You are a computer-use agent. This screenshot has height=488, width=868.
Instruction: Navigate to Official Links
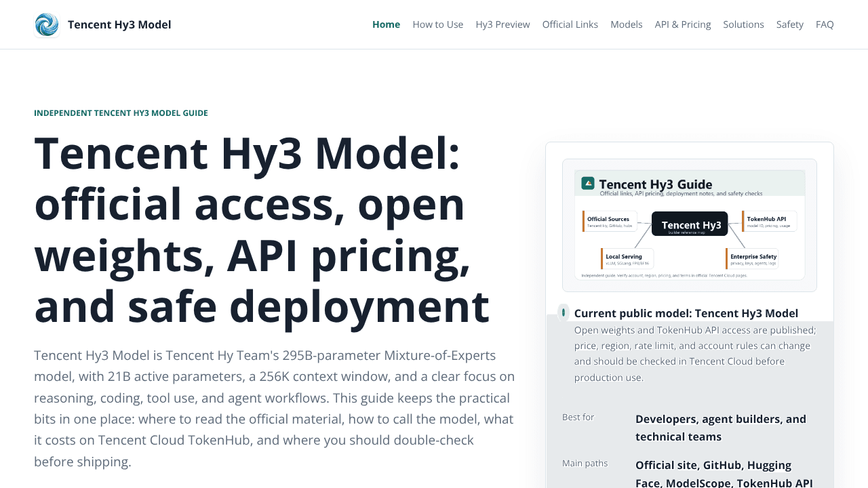tap(570, 24)
